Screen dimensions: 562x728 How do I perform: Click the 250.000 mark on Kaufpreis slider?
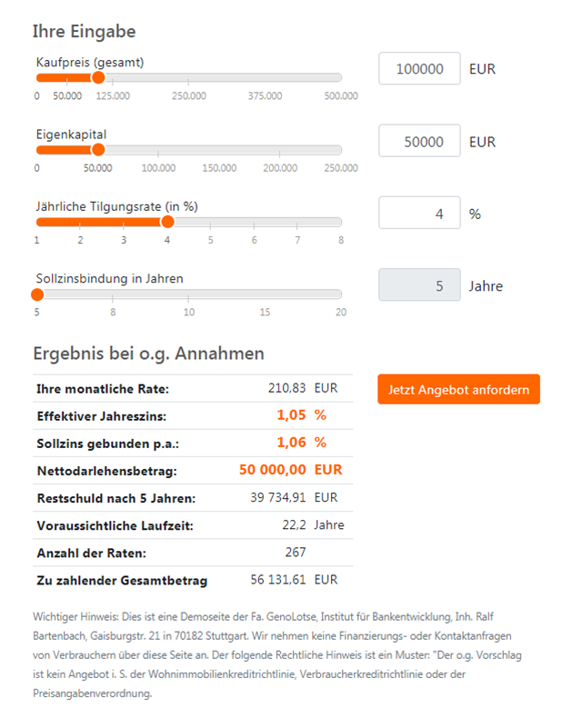pyautogui.click(x=188, y=94)
